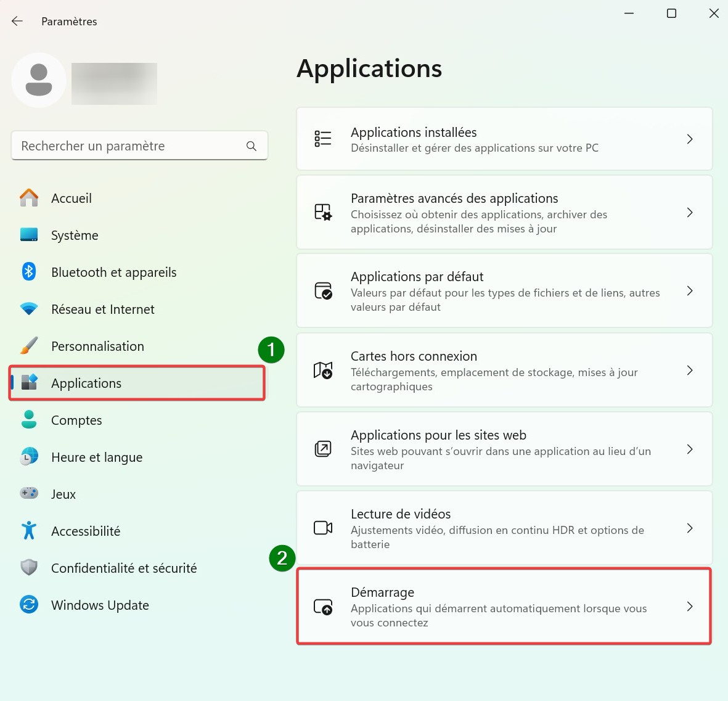728x701 pixels.
Task: Click 'Applications qui démarrent automatiquement' description
Action: click(x=499, y=615)
